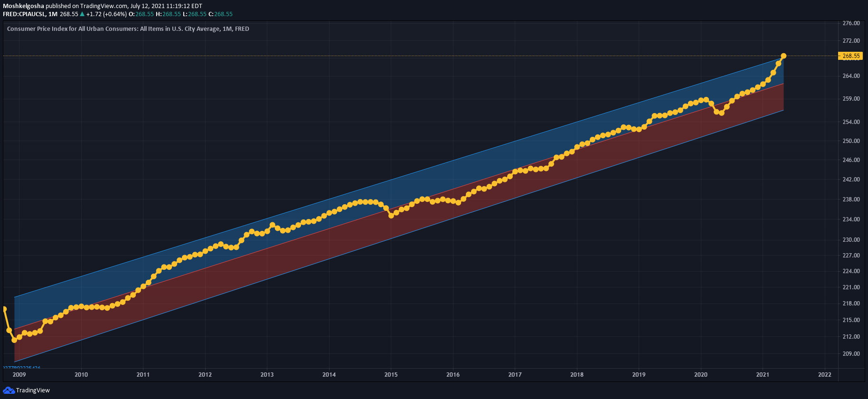Click the Consumer Price Index chart title
Image resolution: width=868 pixels, height=399 pixels.
pos(128,29)
